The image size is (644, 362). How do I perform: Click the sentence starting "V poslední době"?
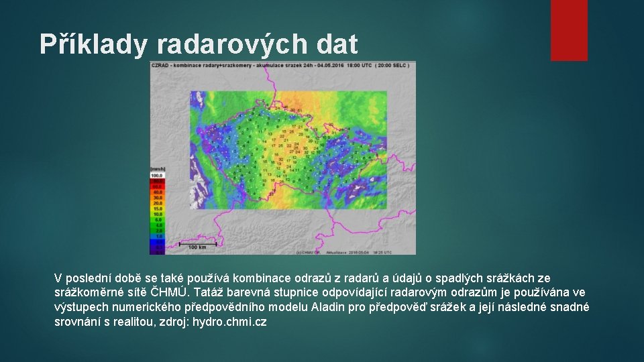(x=322, y=300)
